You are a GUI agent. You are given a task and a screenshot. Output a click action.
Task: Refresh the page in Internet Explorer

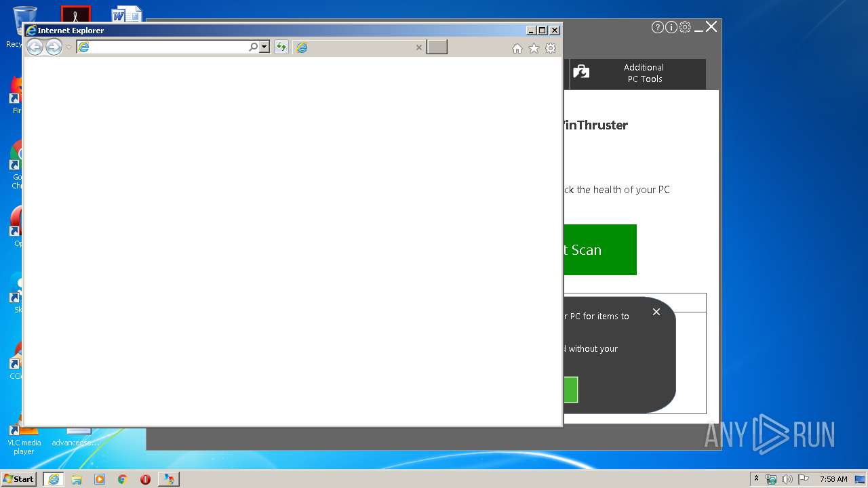[281, 47]
